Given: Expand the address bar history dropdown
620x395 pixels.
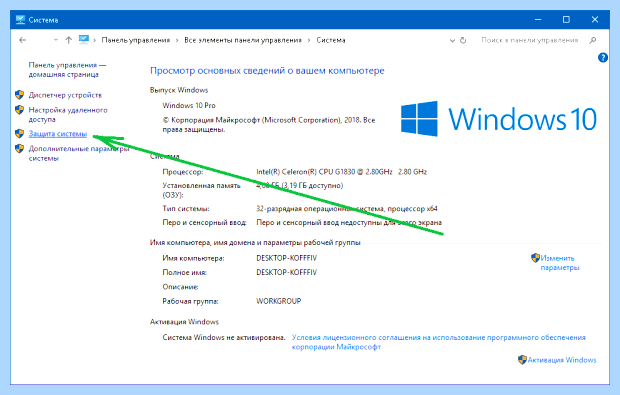Looking at the screenshot, I should click(x=452, y=40).
